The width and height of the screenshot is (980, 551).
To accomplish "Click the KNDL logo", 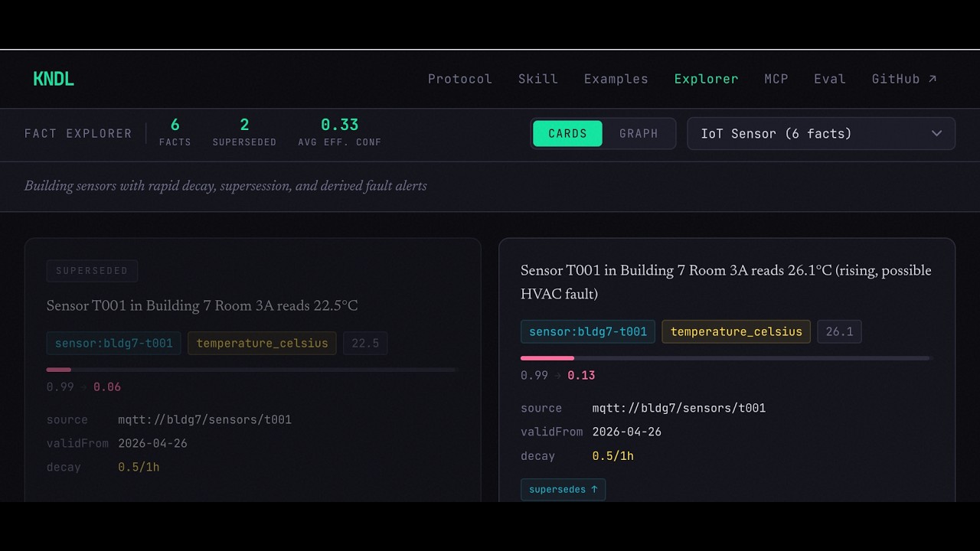I will tap(54, 79).
